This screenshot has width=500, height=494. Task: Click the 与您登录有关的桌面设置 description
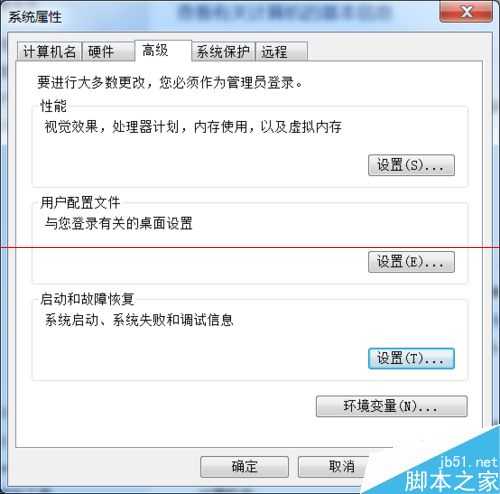coord(118,223)
